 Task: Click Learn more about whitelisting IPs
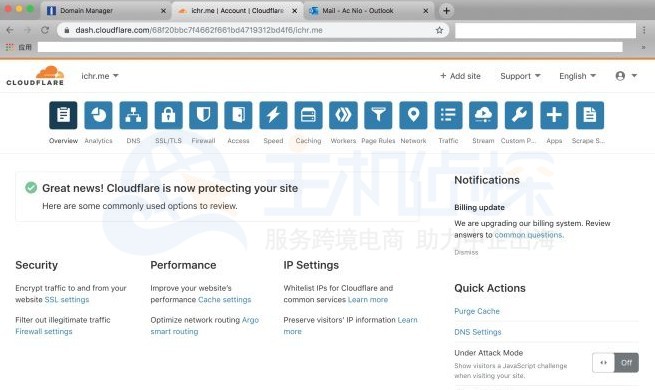(x=368, y=299)
